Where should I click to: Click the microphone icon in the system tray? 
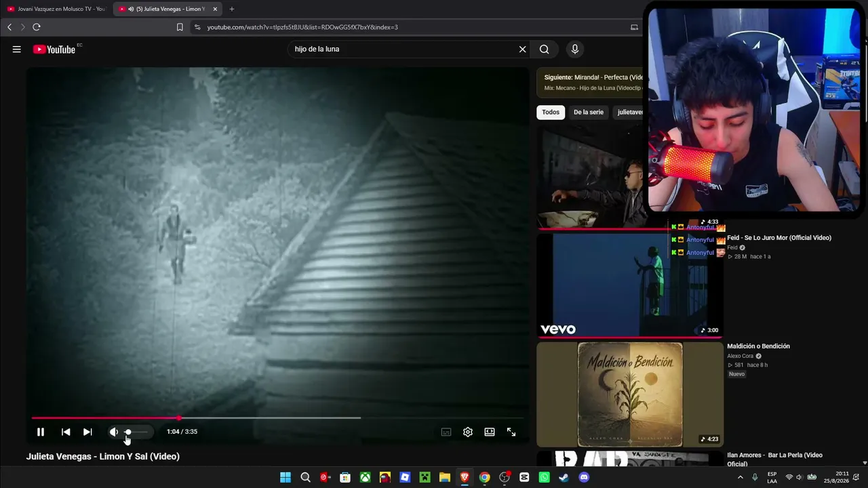click(755, 477)
